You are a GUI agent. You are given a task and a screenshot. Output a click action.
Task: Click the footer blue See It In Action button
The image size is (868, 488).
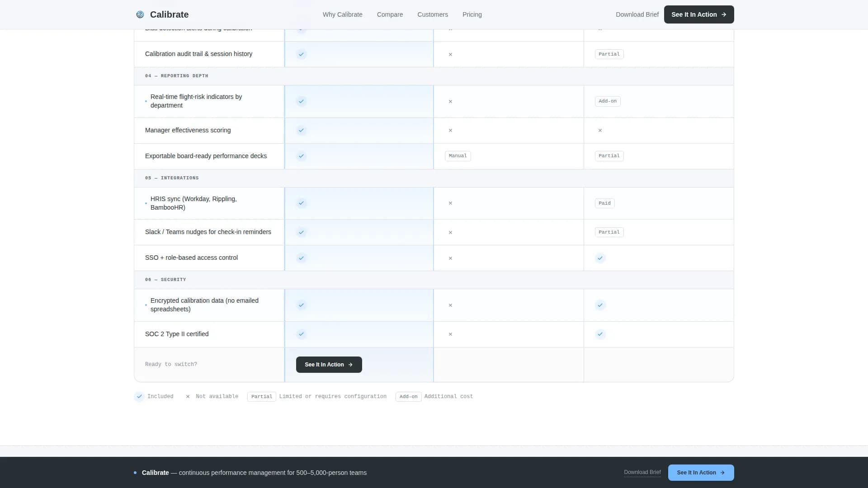point(701,473)
